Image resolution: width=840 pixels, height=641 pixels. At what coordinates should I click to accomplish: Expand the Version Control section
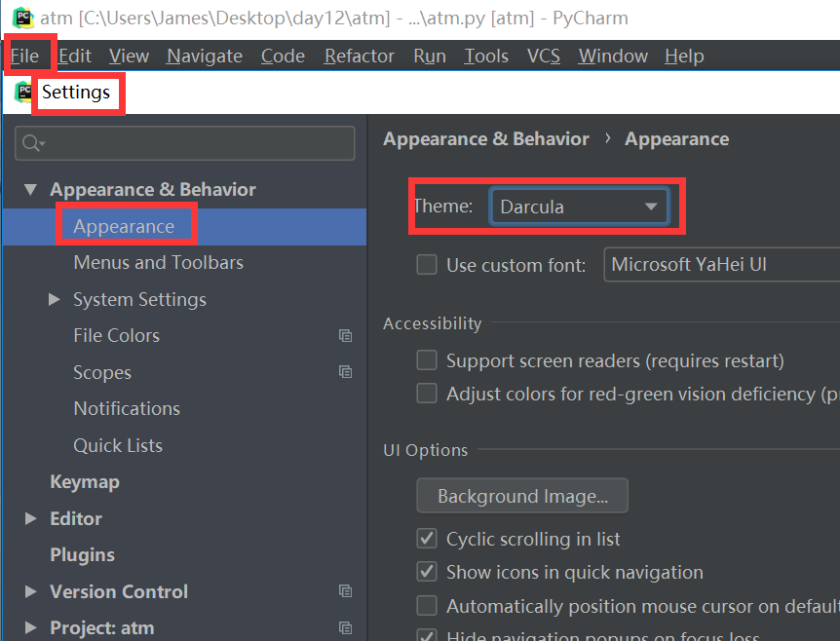pyautogui.click(x=30, y=591)
